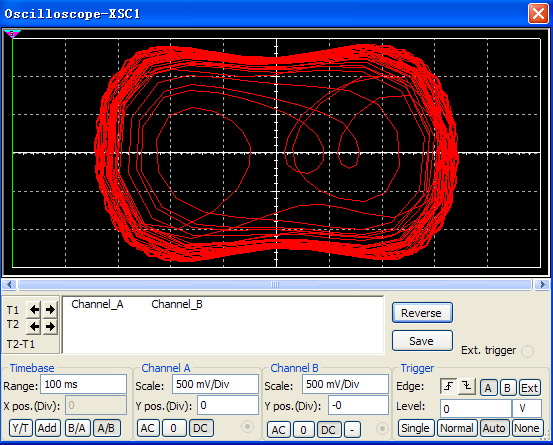The width and height of the screenshot is (553, 445).
Task: Click the Reverse button
Action: click(x=422, y=313)
